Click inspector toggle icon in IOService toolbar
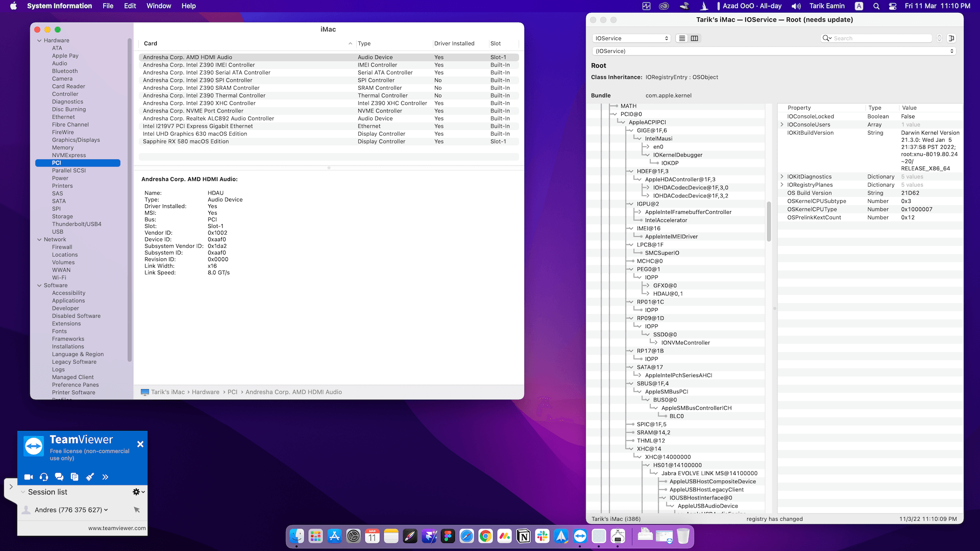980x551 pixels. (951, 38)
